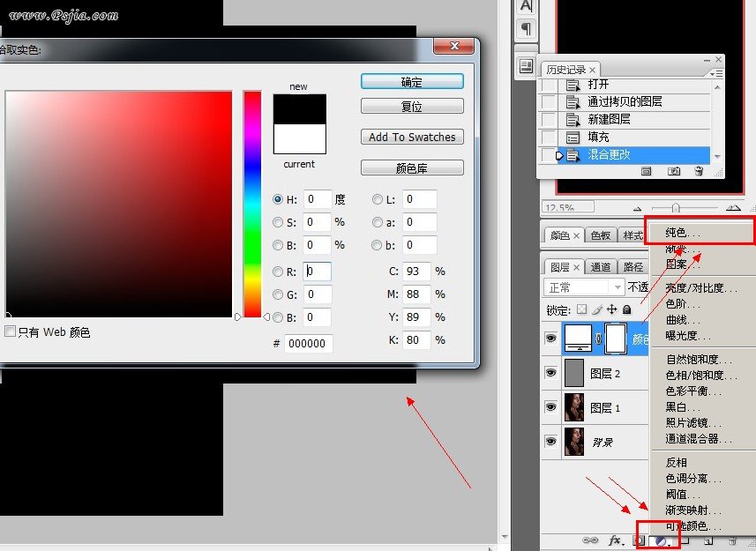The height and width of the screenshot is (551, 756).
Task: Delete history state with trash icon
Action: tap(699, 170)
